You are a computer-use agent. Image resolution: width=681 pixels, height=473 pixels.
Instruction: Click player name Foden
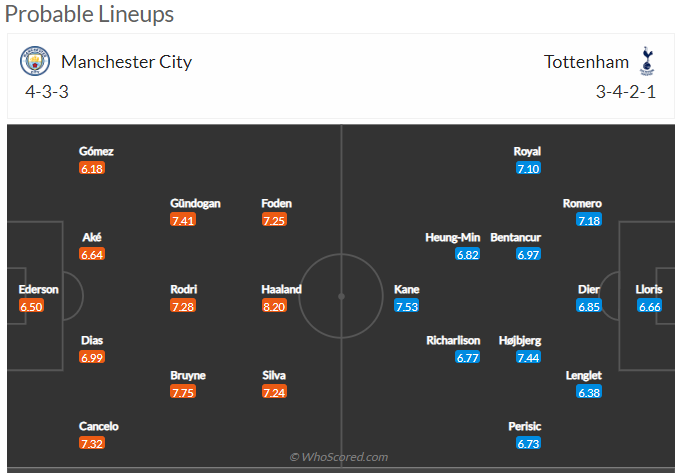coord(277,203)
